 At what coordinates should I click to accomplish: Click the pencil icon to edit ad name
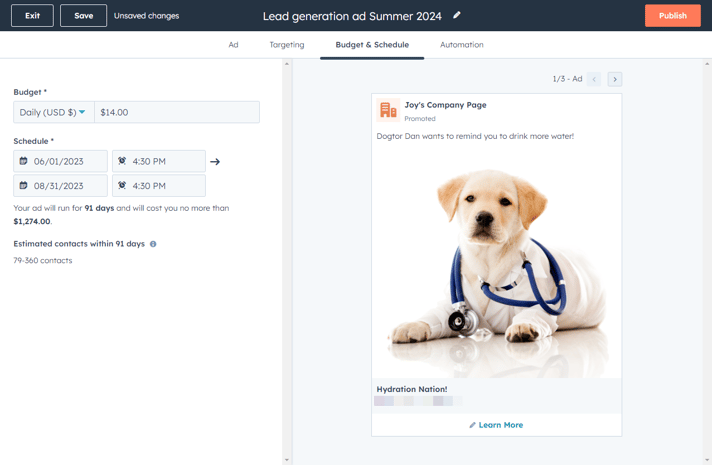[457, 16]
